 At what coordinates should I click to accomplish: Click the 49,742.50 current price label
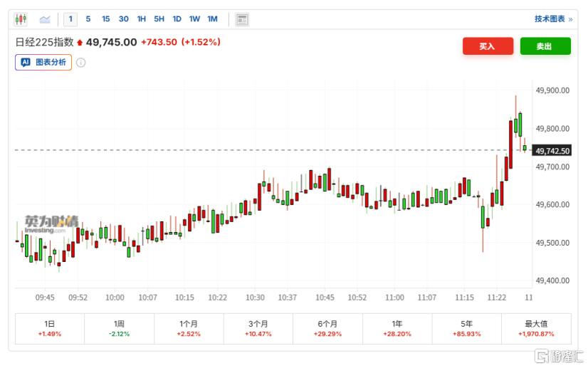pos(552,151)
